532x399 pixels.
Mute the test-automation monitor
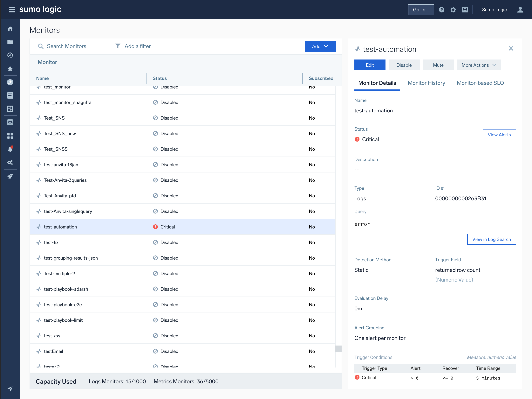[438, 65]
